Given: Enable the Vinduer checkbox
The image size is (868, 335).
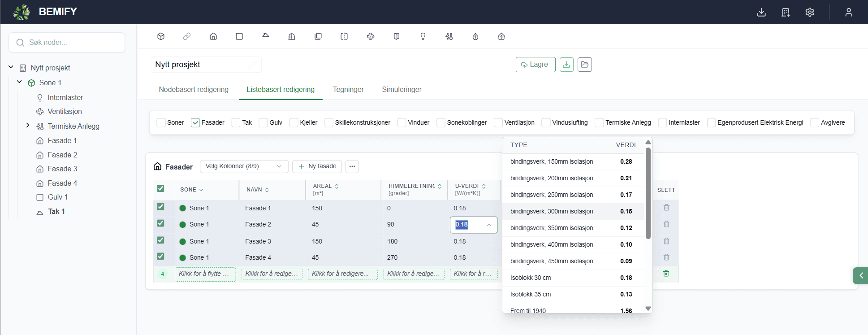Looking at the screenshot, I should [402, 122].
